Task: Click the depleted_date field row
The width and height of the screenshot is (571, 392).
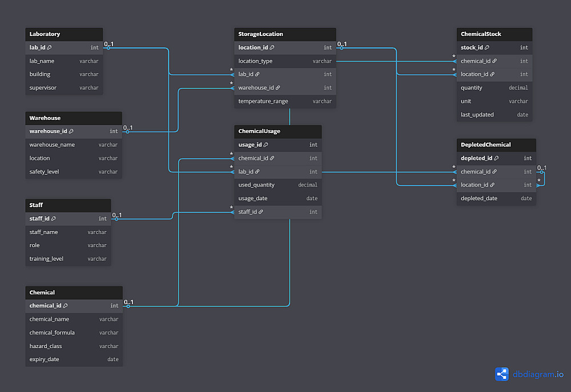Action: point(496,199)
